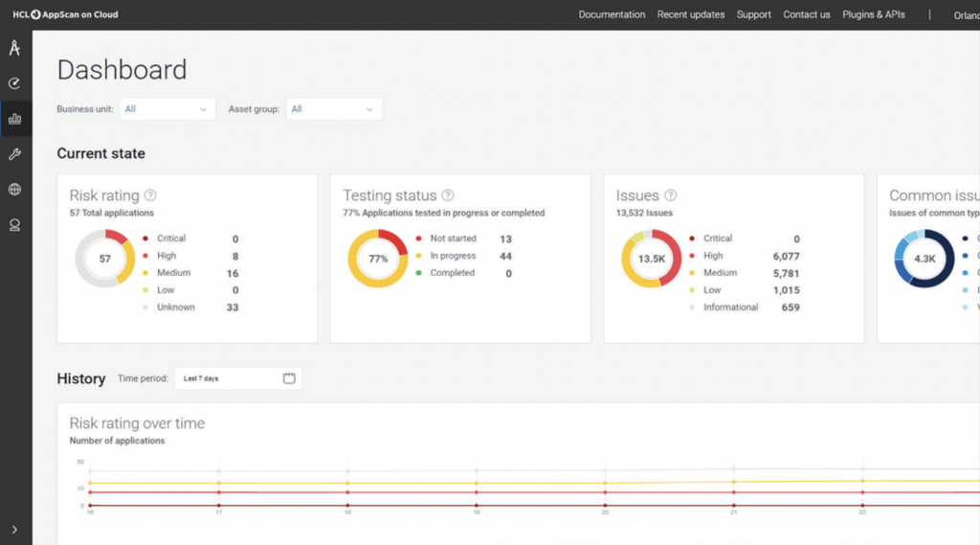Click Low legend in Risk rating

point(165,289)
